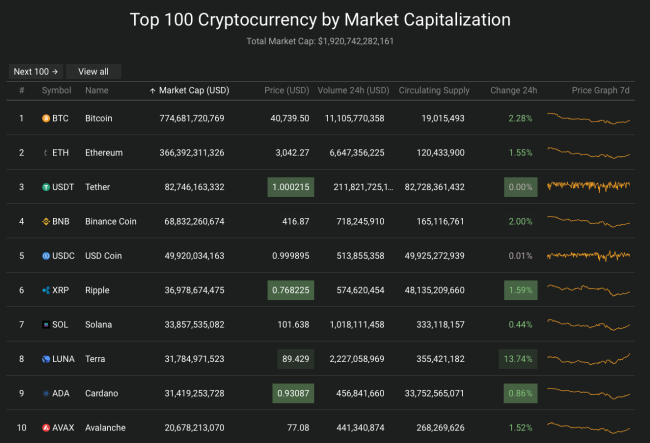The width and height of the screenshot is (650, 443).
Task: Open the Cardano name link
Action: coord(102,394)
